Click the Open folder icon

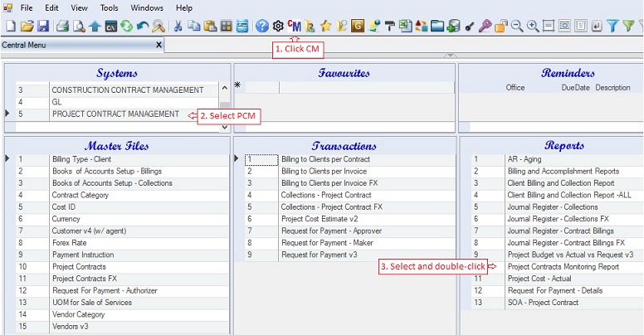pyautogui.click(x=26, y=27)
